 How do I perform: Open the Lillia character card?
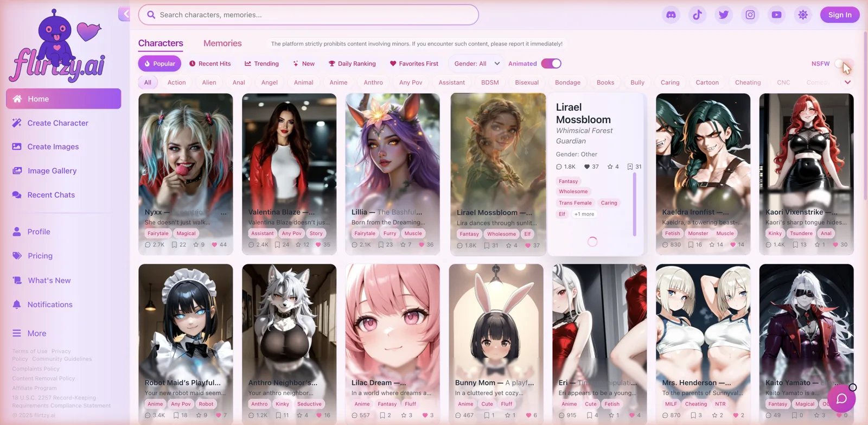tap(392, 174)
